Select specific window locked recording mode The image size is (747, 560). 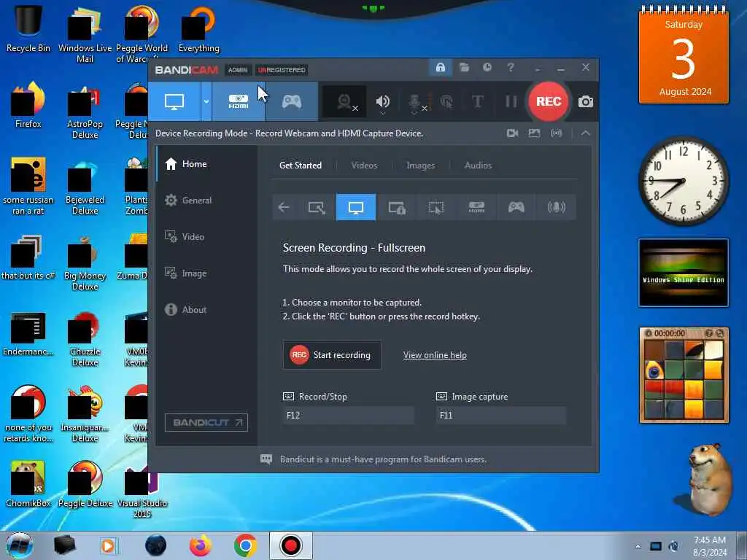coord(396,207)
